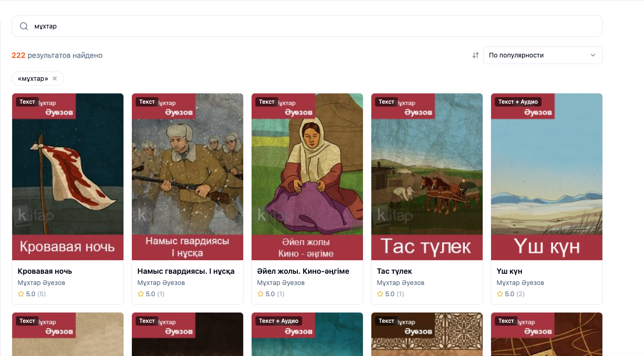This screenshot has height=356, width=644.
Task: Expand sort dropdown via chevron arrow
Action: click(593, 55)
